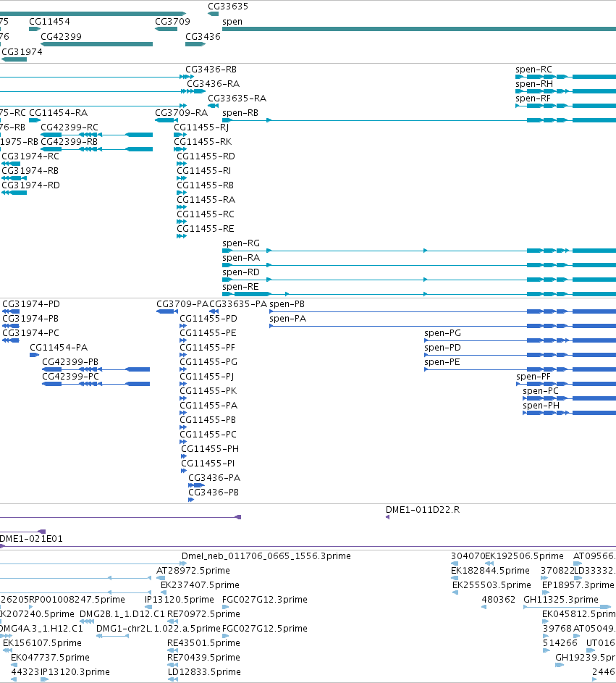Viewport: 616px width, 683px height.
Task: Click the spen-PA protein label
Action: click(288, 319)
